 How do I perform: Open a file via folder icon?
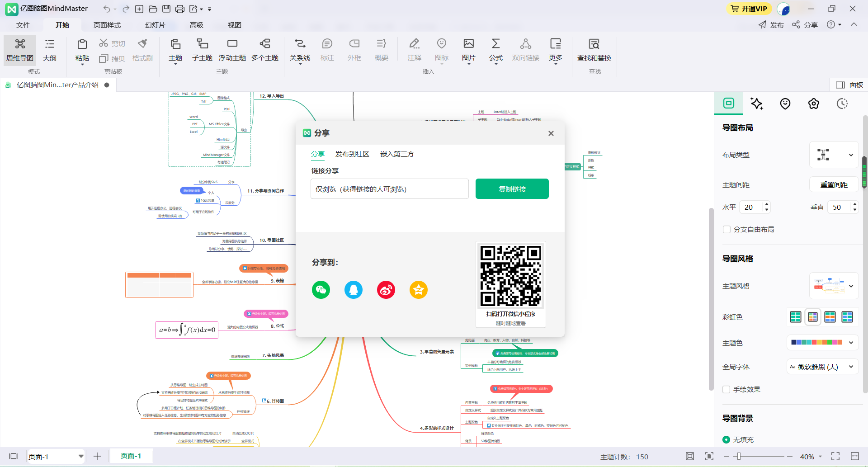tap(153, 9)
